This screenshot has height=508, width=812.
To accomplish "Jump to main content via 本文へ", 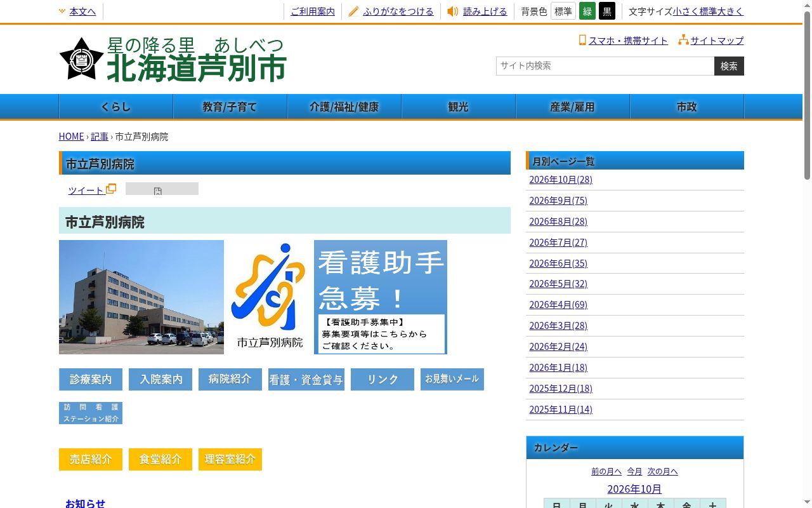I will click(x=82, y=11).
